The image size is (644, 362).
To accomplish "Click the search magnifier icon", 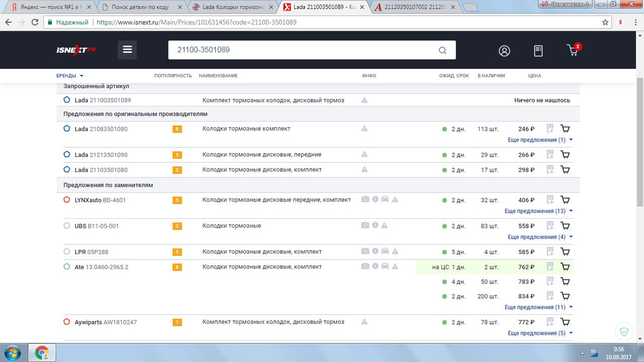I will 442,50.
